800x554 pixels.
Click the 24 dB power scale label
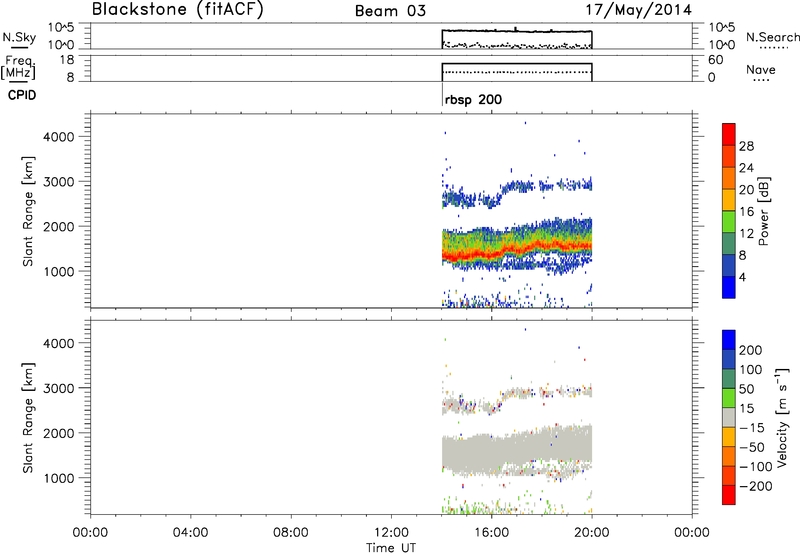(x=746, y=168)
